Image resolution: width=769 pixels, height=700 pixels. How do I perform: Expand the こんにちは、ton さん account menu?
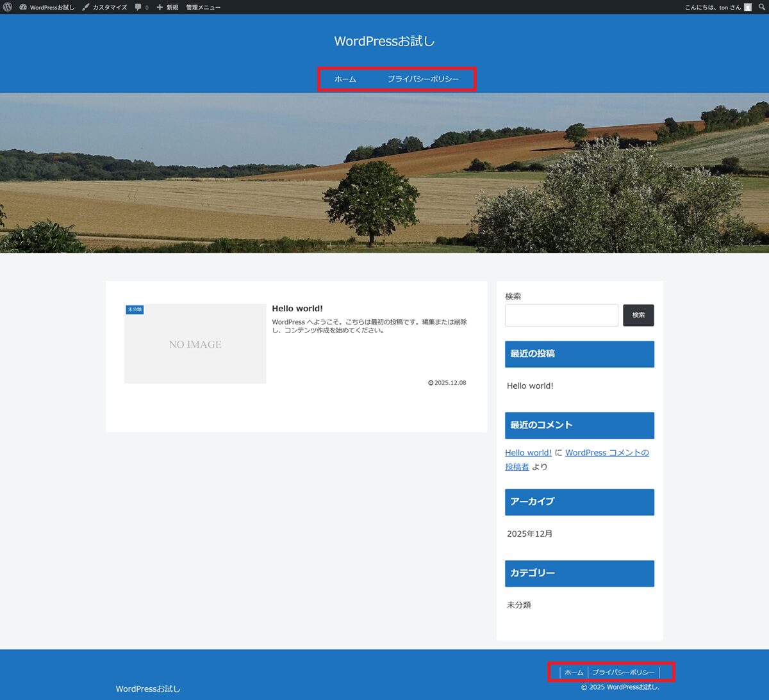(x=712, y=7)
